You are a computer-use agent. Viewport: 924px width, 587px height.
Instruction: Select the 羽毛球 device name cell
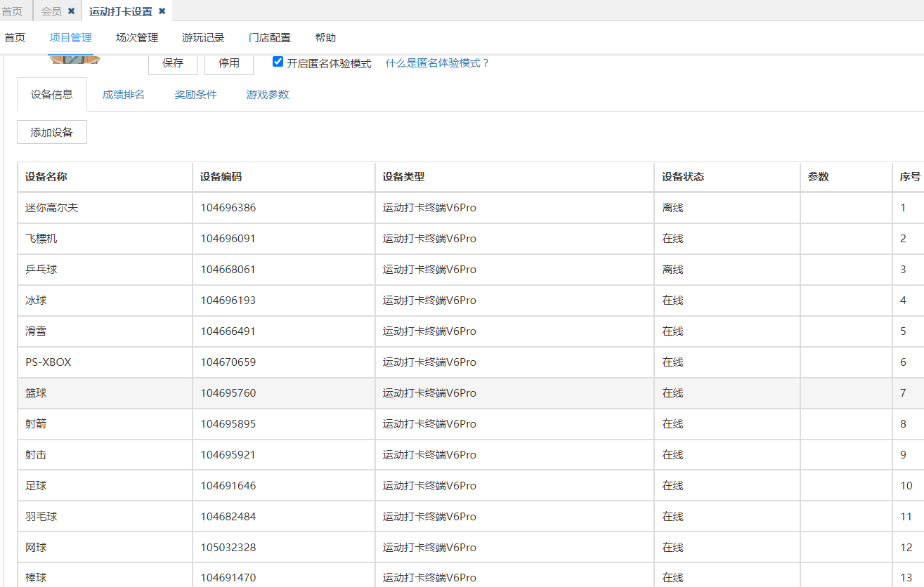tap(105, 517)
